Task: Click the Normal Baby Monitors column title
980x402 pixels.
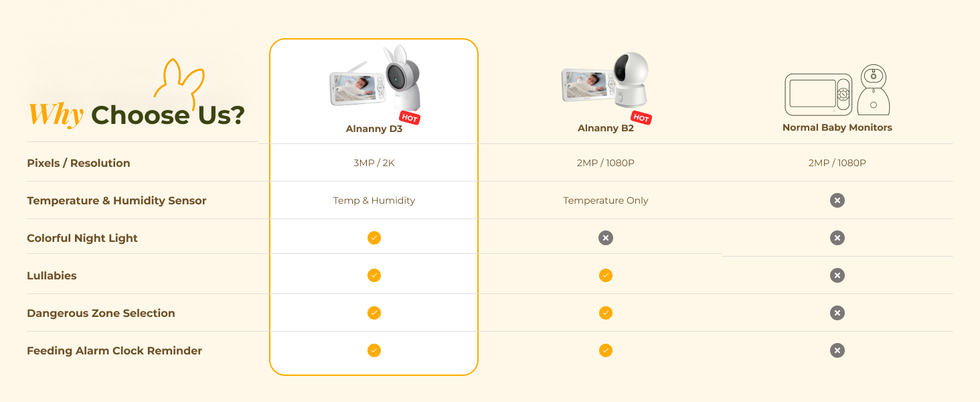Action: 837,127
